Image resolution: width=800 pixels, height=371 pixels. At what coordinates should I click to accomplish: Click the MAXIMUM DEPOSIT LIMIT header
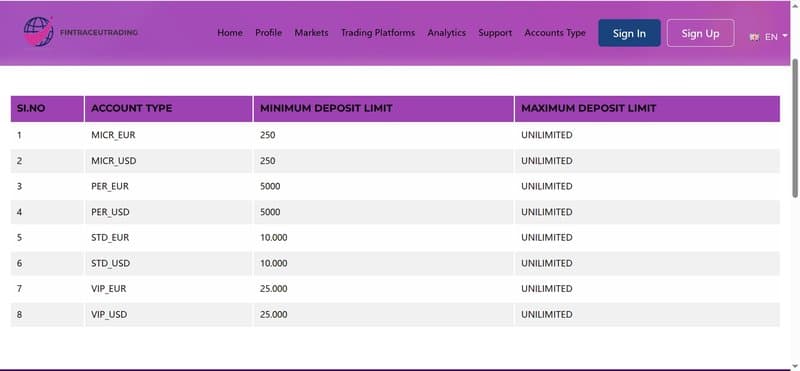pyautogui.click(x=647, y=108)
